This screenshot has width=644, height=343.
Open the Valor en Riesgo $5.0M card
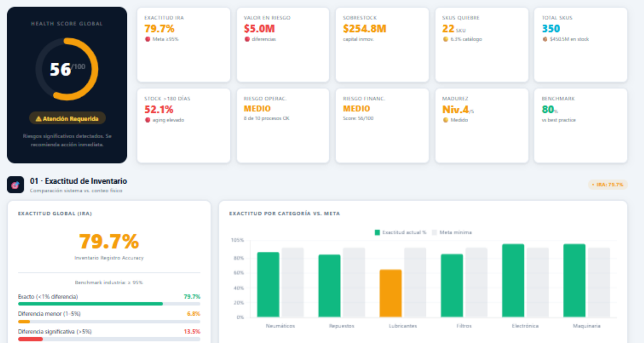pyautogui.click(x=283, y=45)
